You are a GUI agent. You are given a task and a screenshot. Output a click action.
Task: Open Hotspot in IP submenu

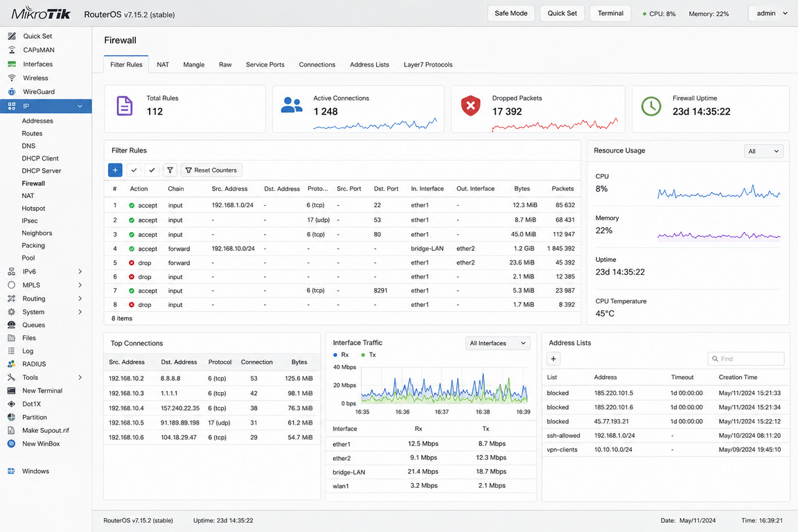tap(33, 209)
